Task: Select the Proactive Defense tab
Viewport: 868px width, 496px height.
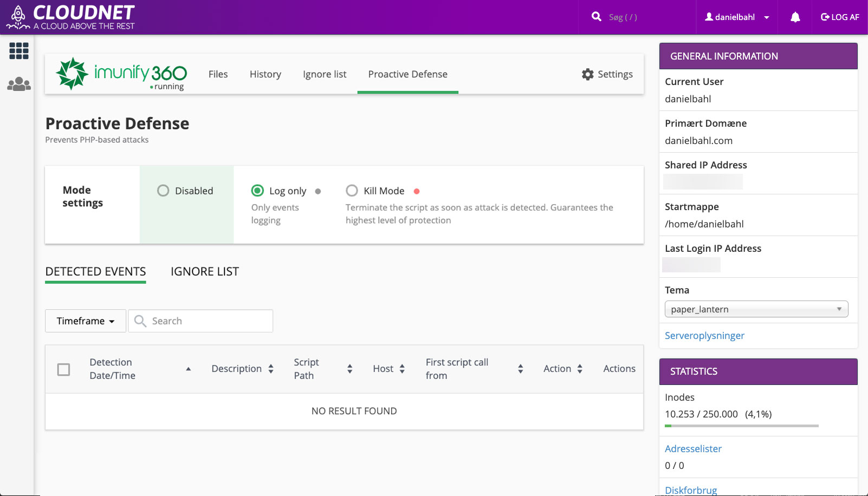Action: 408,74
